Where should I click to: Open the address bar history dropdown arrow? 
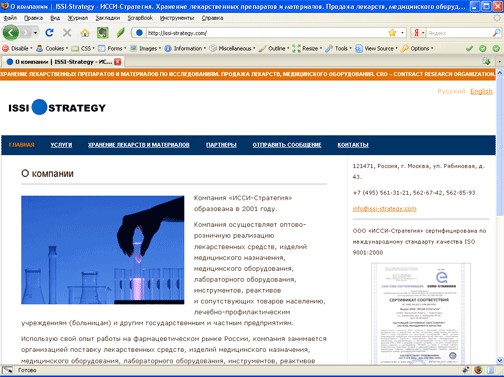pos(402,33)
